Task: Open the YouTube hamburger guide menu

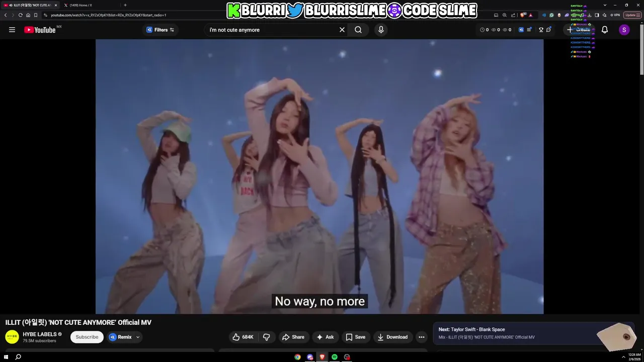Action: tap(12, 30)
